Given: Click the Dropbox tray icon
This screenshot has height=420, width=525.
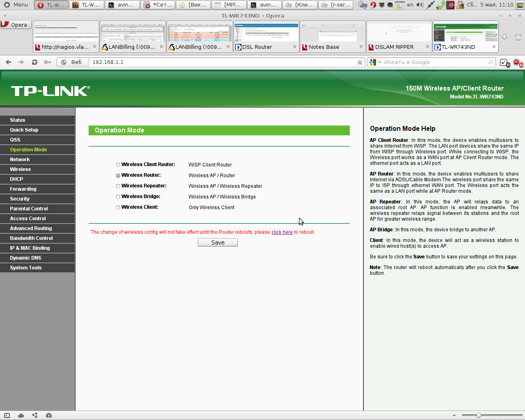Looking at the screenshot, I should [x=381, y=5].
